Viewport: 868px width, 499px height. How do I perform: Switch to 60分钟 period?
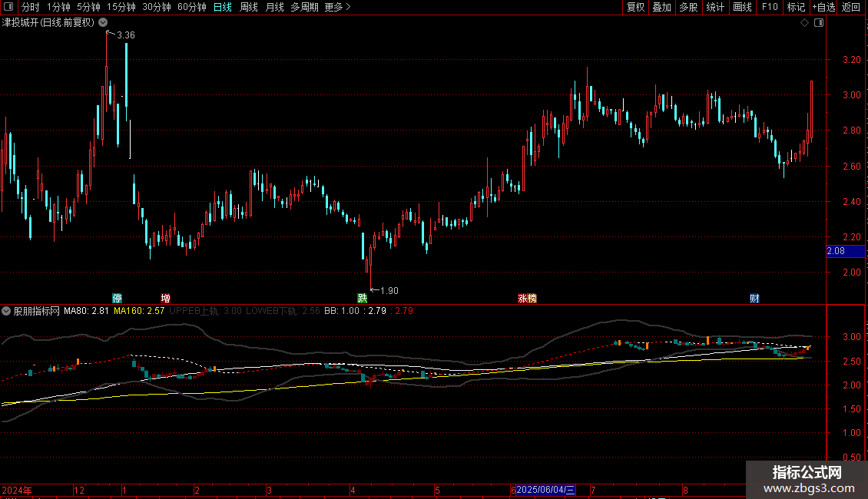click(192, 7)
